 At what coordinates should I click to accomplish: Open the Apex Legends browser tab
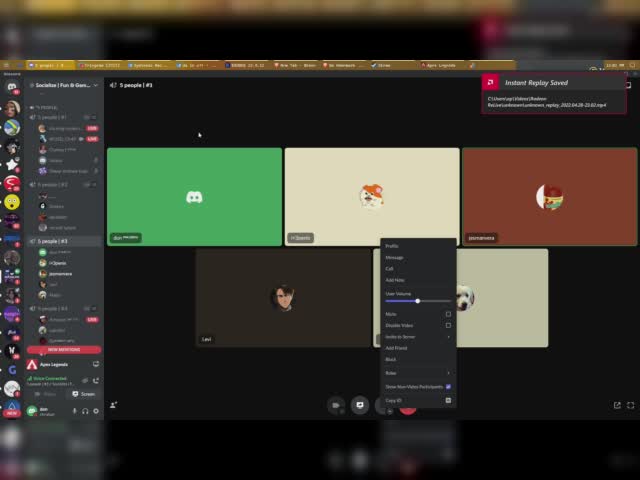(440, 65)
